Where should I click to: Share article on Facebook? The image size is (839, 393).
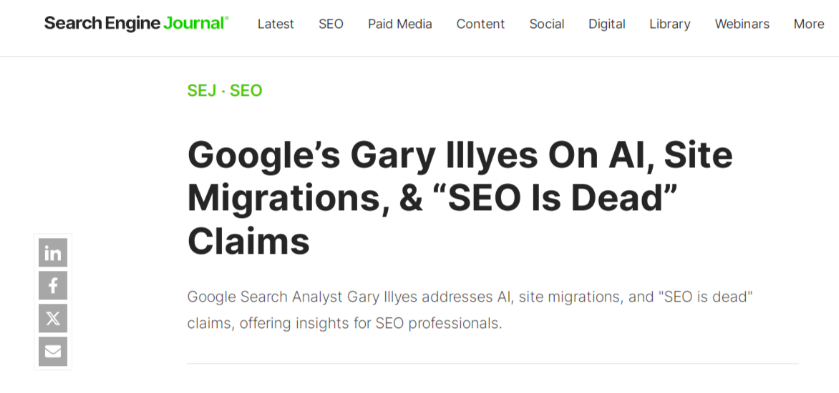point(53,285)
